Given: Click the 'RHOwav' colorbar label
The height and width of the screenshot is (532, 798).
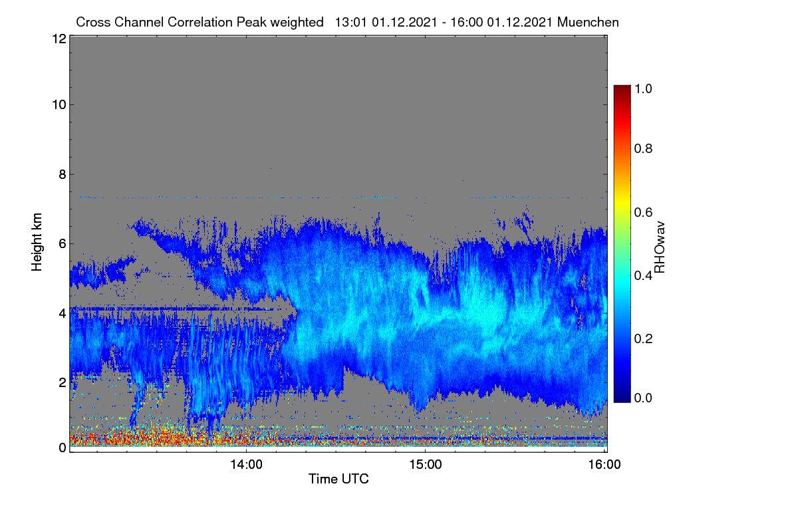Looking at the screenshot, I should 660,247.
